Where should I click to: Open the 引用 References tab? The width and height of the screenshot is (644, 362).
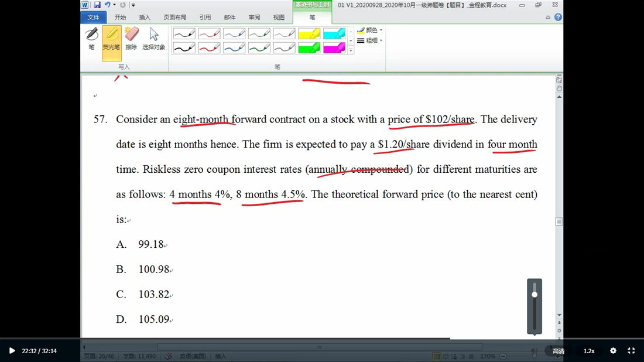tap(205, 17)
